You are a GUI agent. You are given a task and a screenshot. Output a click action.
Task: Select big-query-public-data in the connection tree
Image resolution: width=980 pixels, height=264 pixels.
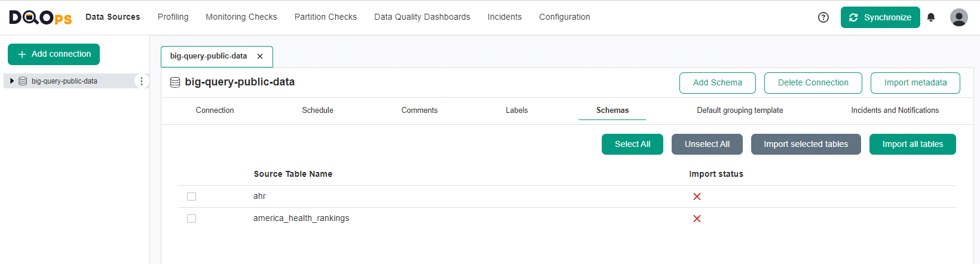[x=65, y=81]
